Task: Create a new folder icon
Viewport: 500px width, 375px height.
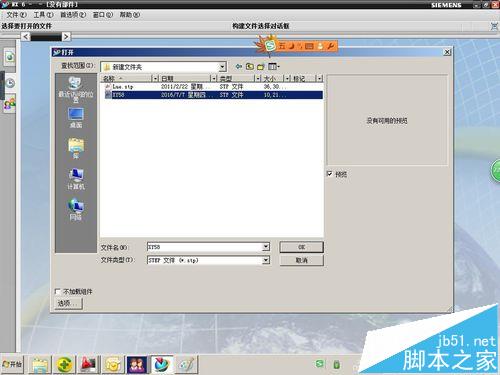Action: pyautogui.click(x=261, y=67)
